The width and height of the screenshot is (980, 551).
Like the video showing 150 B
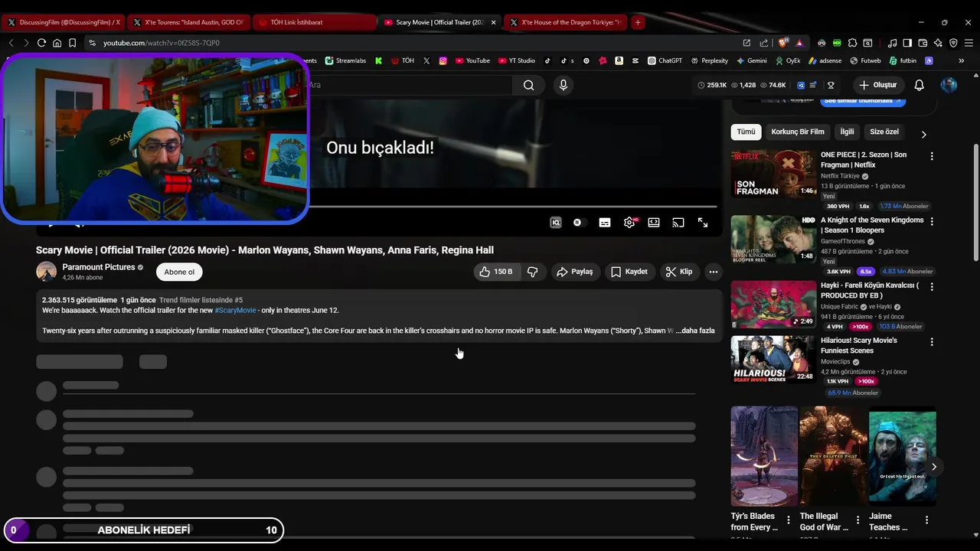tap(495, 272)
